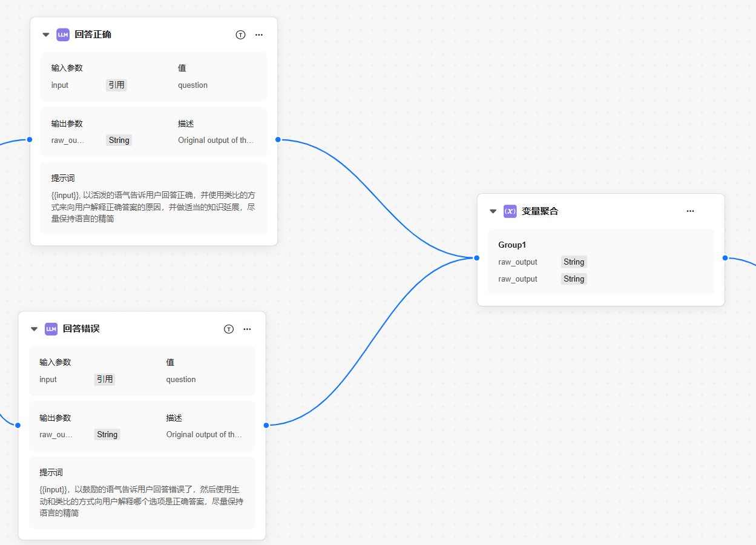Collapse the 回答正确 node

pyautogui.click(x=46, y=35)
